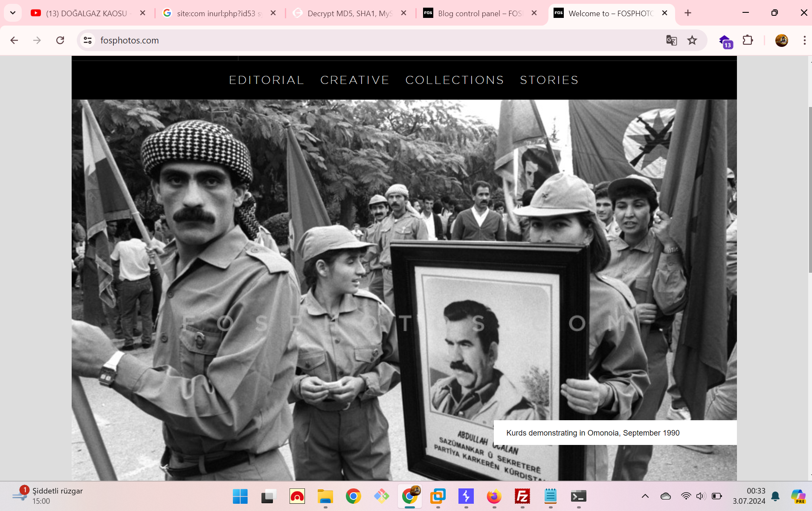View site information icon in address bar

coord(87,40)
